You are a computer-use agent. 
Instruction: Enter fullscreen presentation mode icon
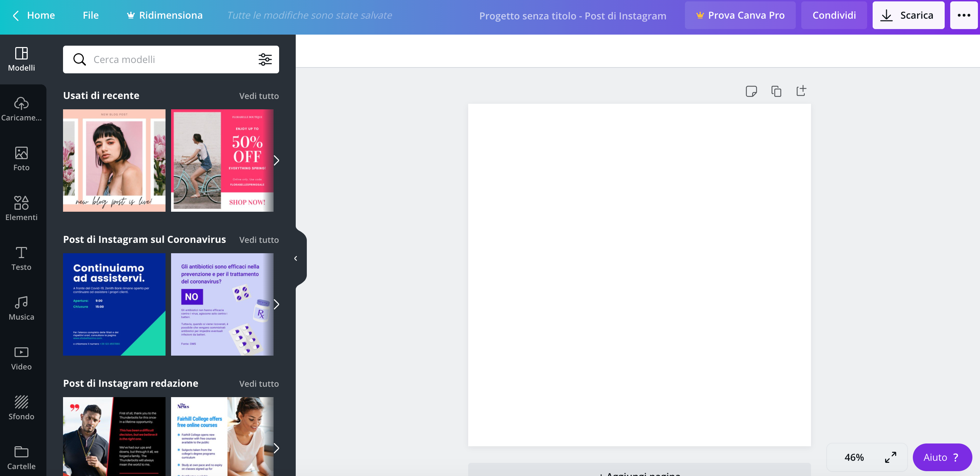[x=890, y=457]
